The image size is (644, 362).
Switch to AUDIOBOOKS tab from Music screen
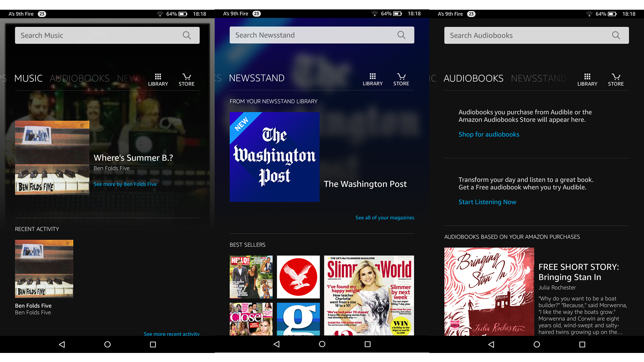pyautogui.click(x=79, y=78)
